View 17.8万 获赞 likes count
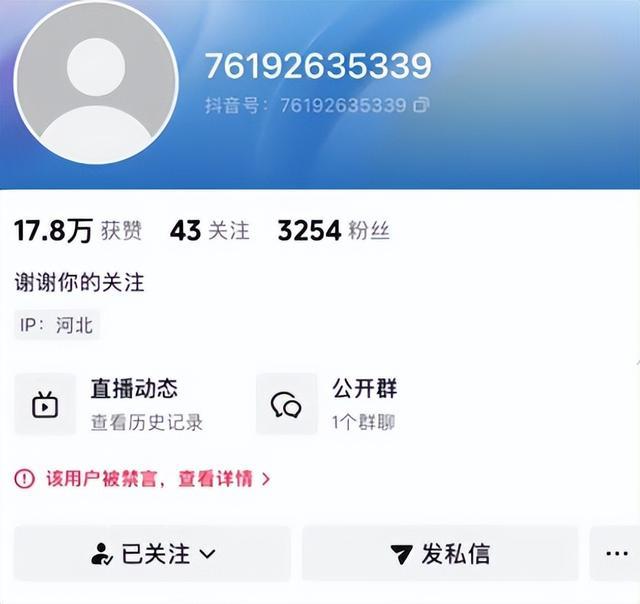This screenshot has width=640, height=604. pos(78,231)
